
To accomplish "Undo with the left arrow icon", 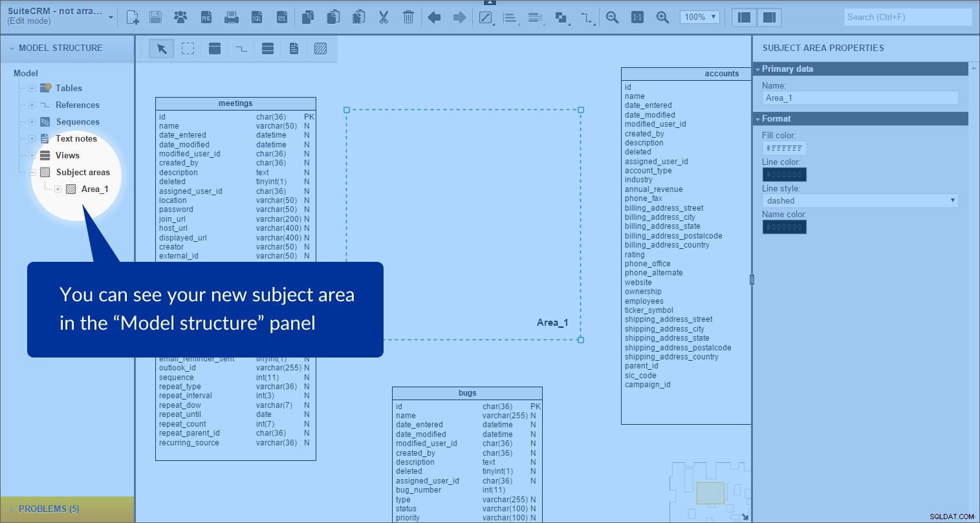I will (x=434, y=17).
